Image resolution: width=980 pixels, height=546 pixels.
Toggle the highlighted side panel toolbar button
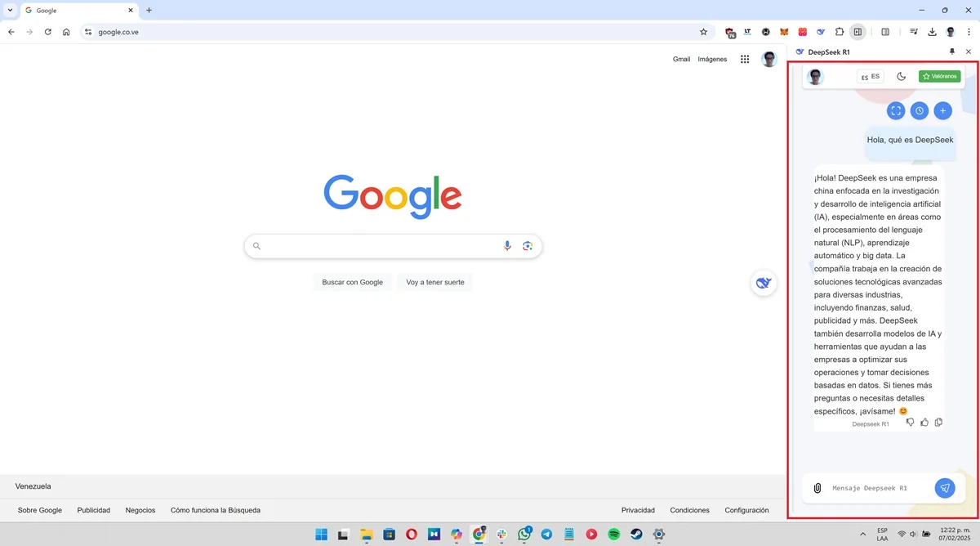pos(857,32)
